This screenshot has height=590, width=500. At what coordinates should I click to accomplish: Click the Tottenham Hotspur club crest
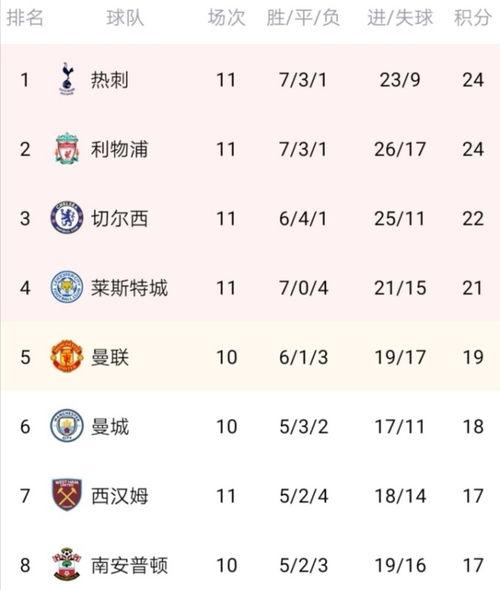pyautogui.click(x=67, y=79)
